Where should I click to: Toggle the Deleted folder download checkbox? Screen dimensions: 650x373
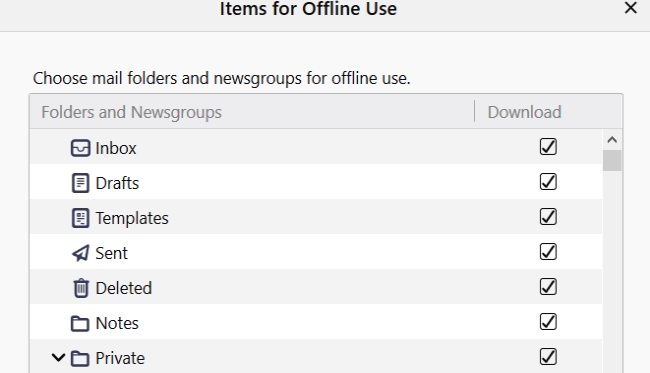(x=548, y=287)
